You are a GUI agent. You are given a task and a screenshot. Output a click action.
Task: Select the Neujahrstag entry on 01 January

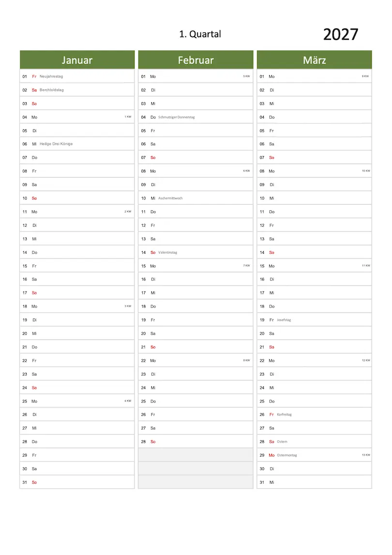[51, 77]
